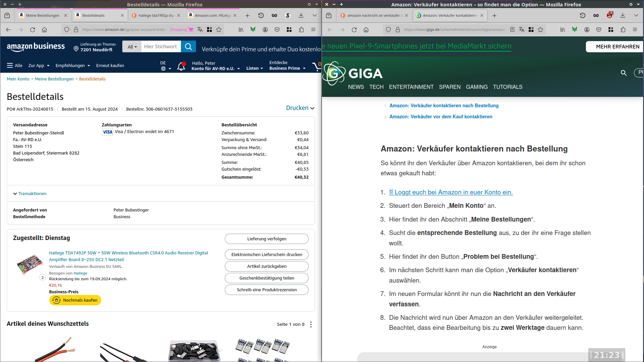Open the 'All' search category dropdown
644x362 pixels.
[132, 47]
